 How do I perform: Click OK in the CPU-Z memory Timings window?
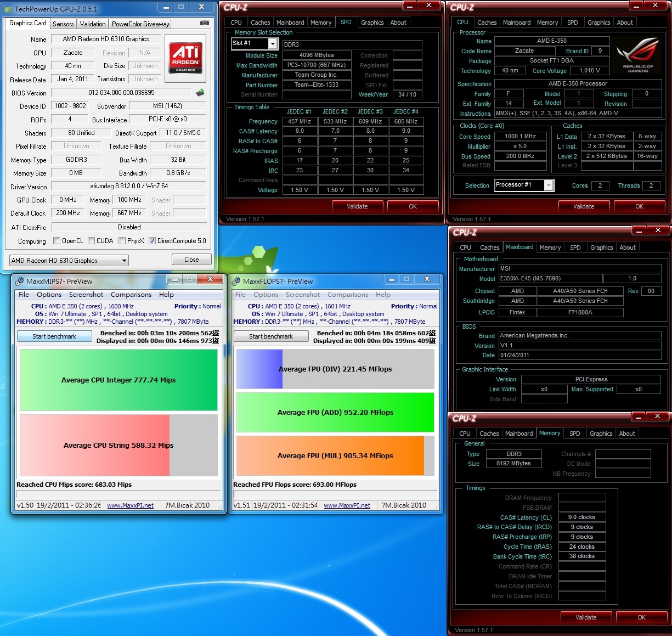[x=642, y=617]
